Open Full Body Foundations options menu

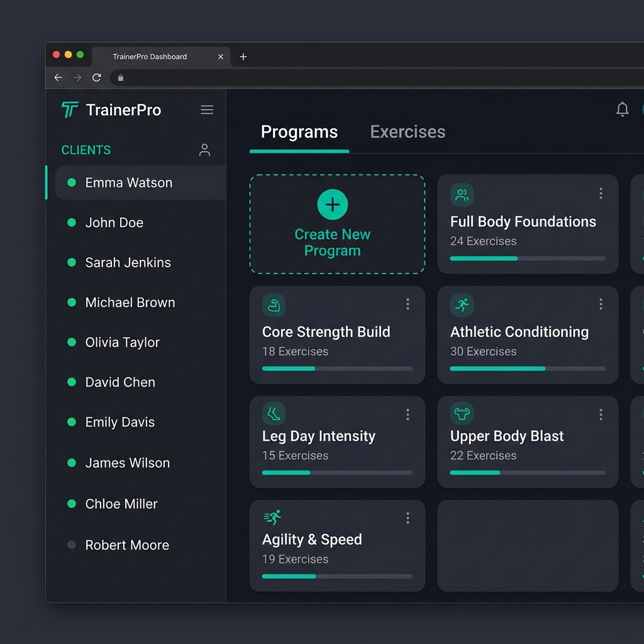[x=601, y=194]
